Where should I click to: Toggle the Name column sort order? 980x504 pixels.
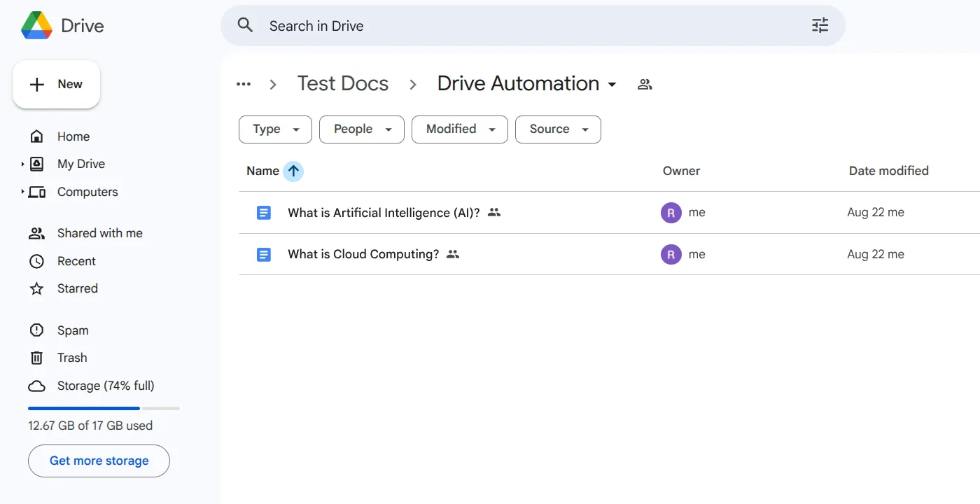293,171
